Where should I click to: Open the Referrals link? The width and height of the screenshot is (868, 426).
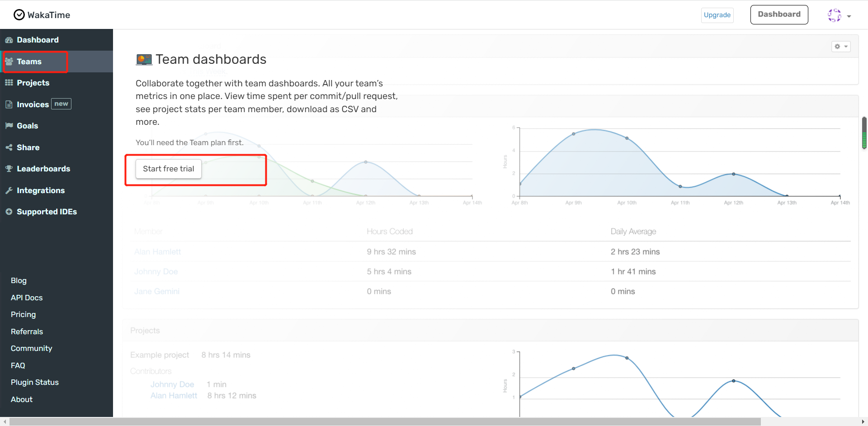tap(27, 331)
